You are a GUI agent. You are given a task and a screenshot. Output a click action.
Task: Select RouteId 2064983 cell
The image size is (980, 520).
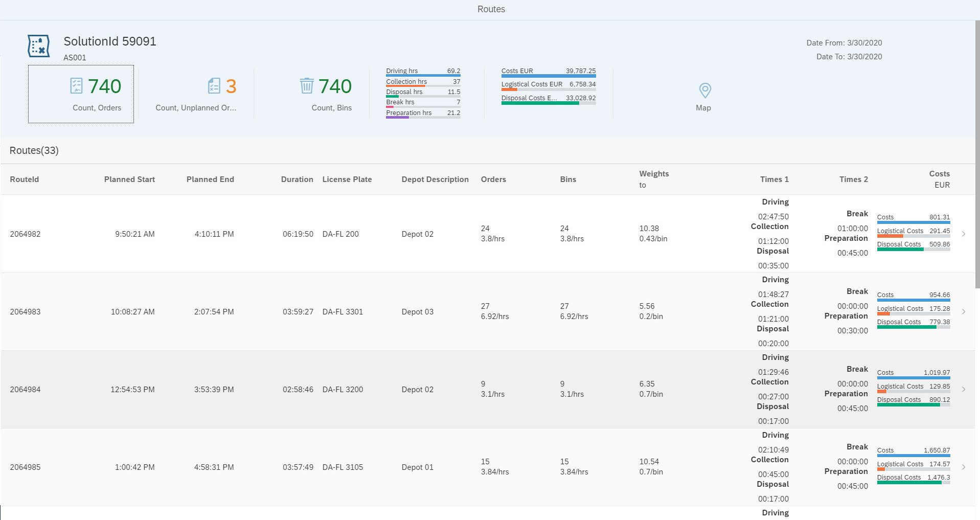(x=25, y=312)
